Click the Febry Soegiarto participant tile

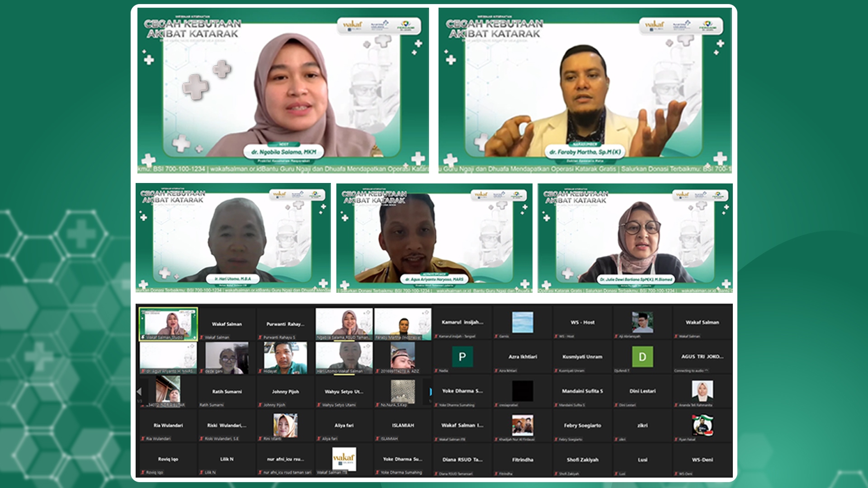tap(582, 426)
